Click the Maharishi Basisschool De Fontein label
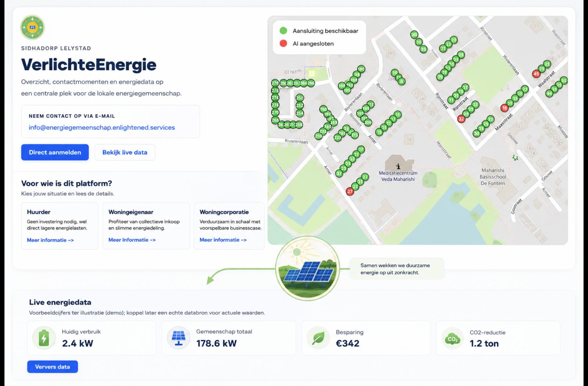The image size is (588, 386). pyautogui.click(x=493, y=177)
